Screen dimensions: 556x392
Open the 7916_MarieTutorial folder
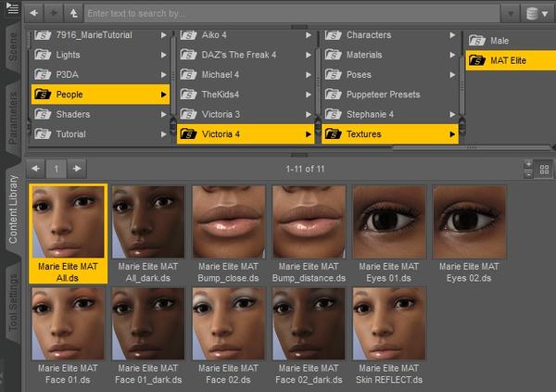(x=100, y=35)
